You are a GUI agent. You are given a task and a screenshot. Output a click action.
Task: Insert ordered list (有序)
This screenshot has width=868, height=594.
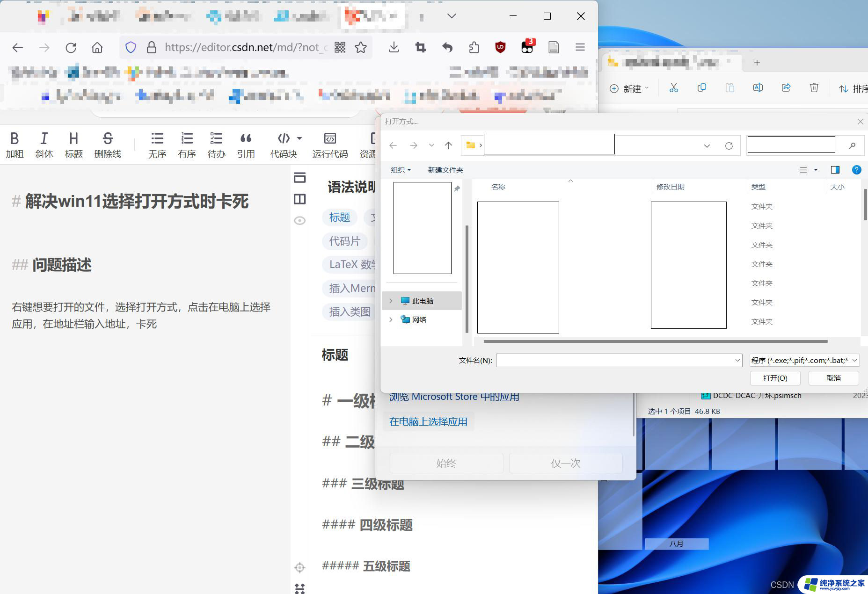click(x=187, y=145)
